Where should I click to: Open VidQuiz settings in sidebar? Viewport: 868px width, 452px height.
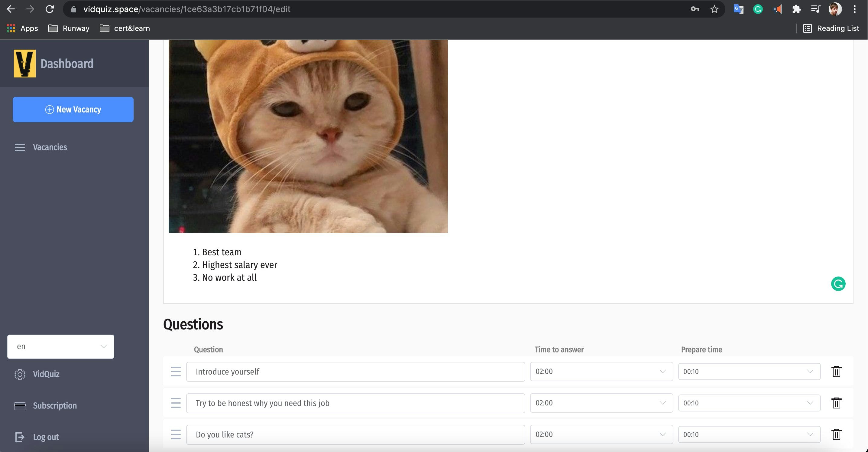(46, 374)
